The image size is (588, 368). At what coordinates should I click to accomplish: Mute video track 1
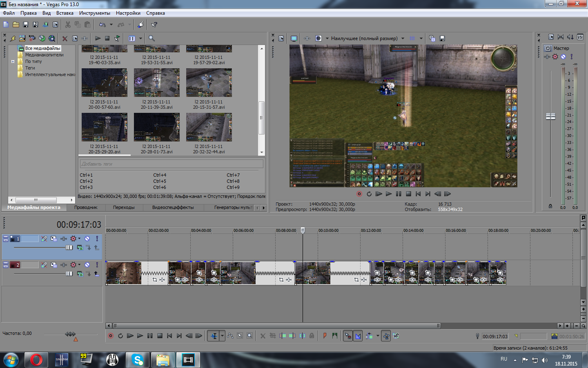(x=87, y=239)
